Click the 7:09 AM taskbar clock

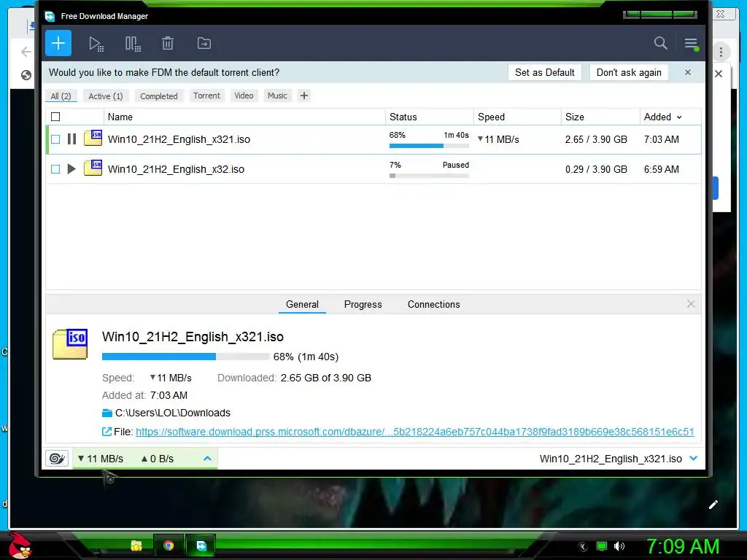coord(682,546)
